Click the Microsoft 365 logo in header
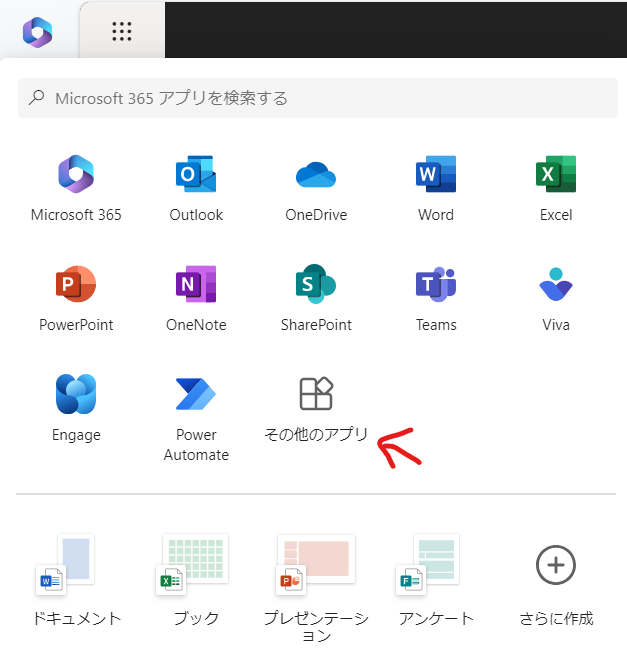Screen dimensions: 627x662 (x=38, y=32)
